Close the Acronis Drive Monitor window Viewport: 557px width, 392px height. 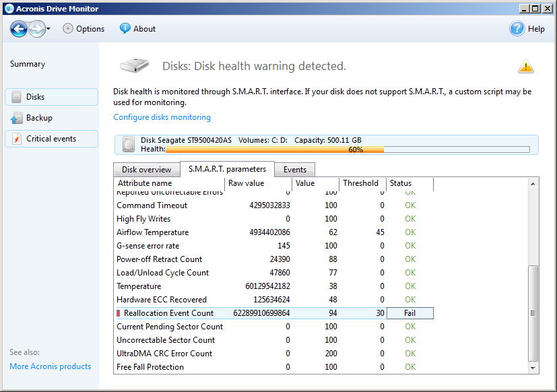[547, 9]
